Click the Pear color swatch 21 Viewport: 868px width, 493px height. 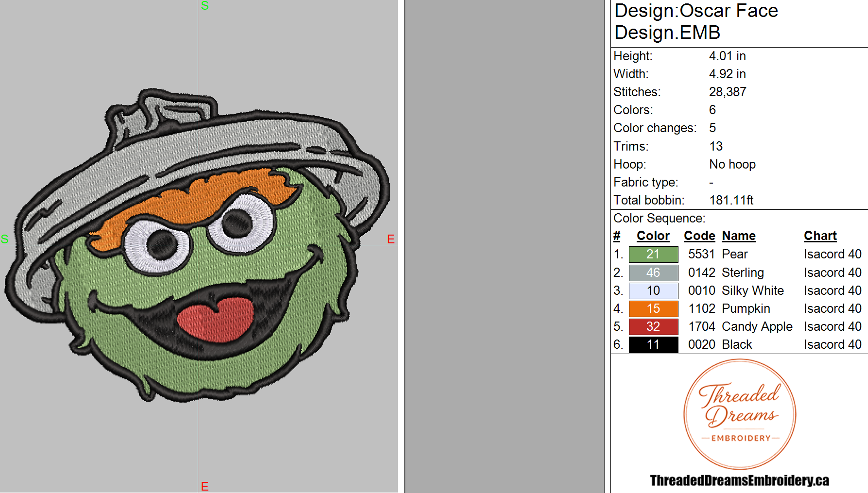pos(653,254)
